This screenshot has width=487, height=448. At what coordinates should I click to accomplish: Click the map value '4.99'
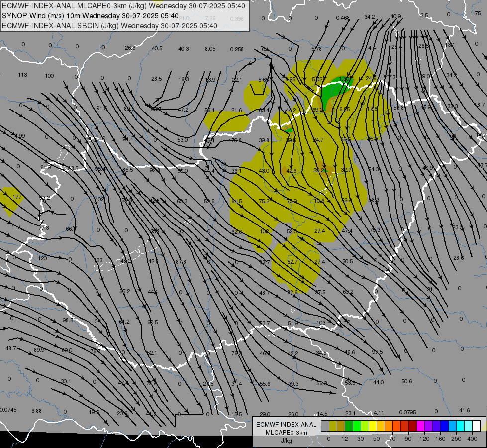coord(19,136)
